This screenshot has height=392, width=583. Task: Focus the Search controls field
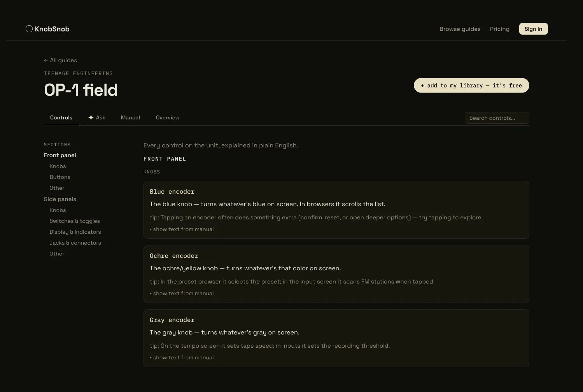click(x=497, y=118)
